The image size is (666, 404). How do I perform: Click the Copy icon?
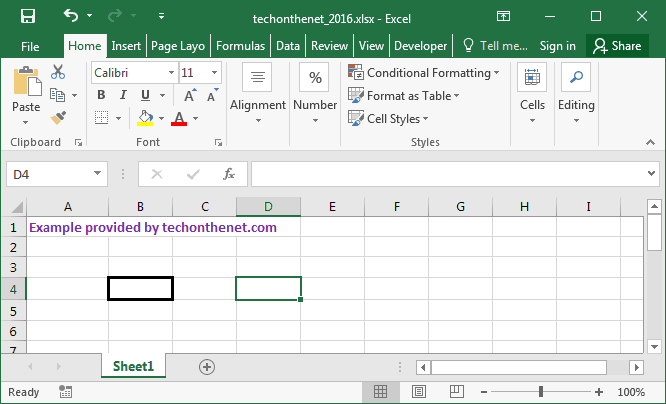coord(57,95)
